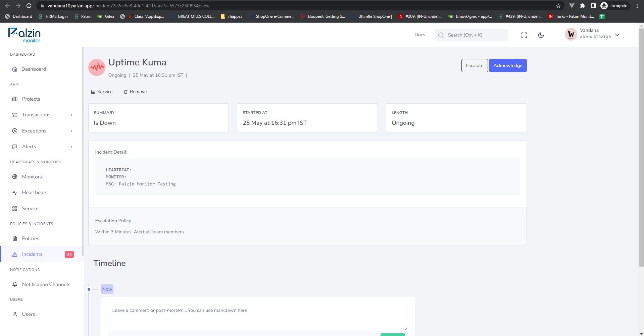Click the Escalate button
Image resolution: width=644 pixels, height=336 pixels.
(x=475, y=65)
